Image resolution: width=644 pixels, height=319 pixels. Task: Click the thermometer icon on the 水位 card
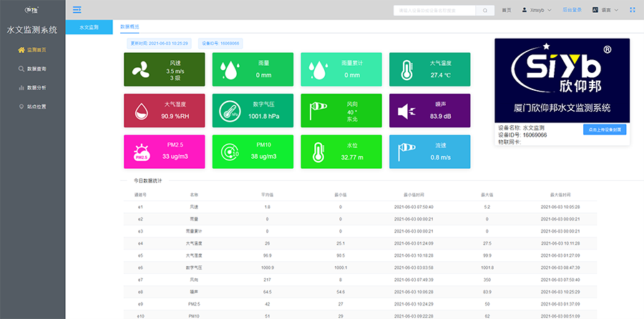(318, 152)
